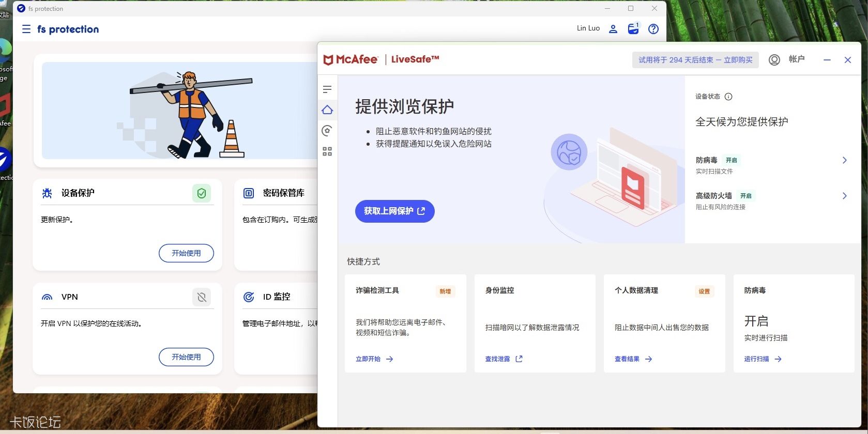Click the VPN card signal icon

click(x=47, y=297)
